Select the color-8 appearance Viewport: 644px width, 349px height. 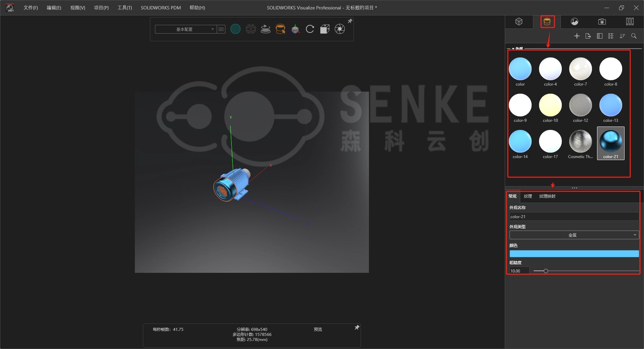(x=611, y=72)
